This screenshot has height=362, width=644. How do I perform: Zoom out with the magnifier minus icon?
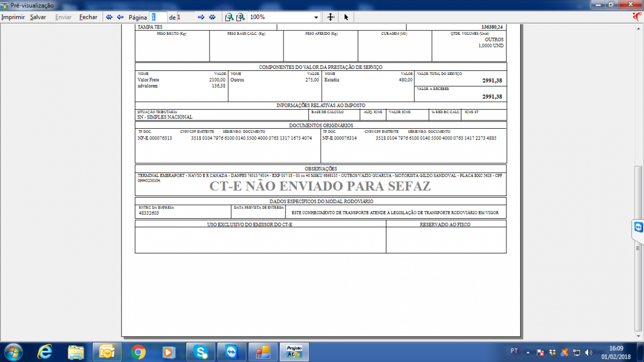229,17
